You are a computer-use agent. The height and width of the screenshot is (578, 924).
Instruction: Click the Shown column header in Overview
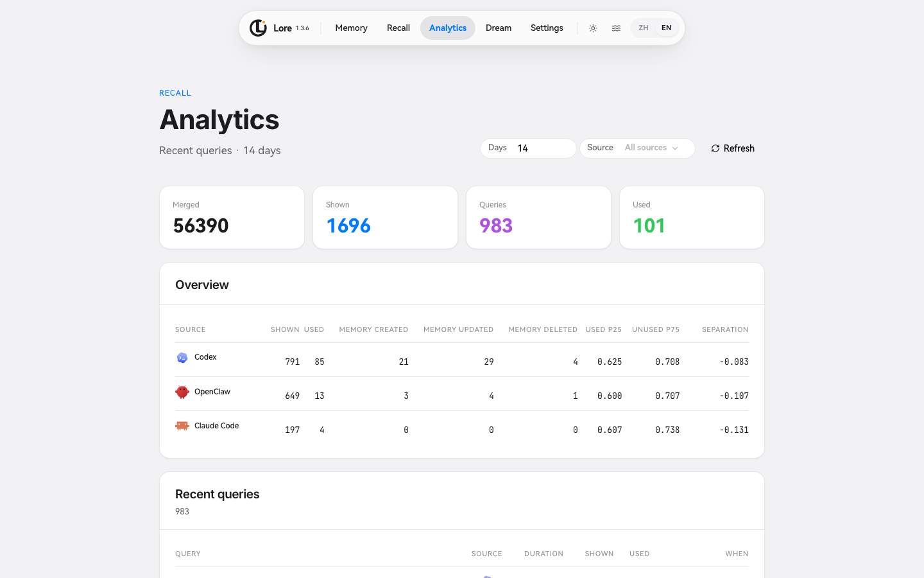(x=285, y=329)
